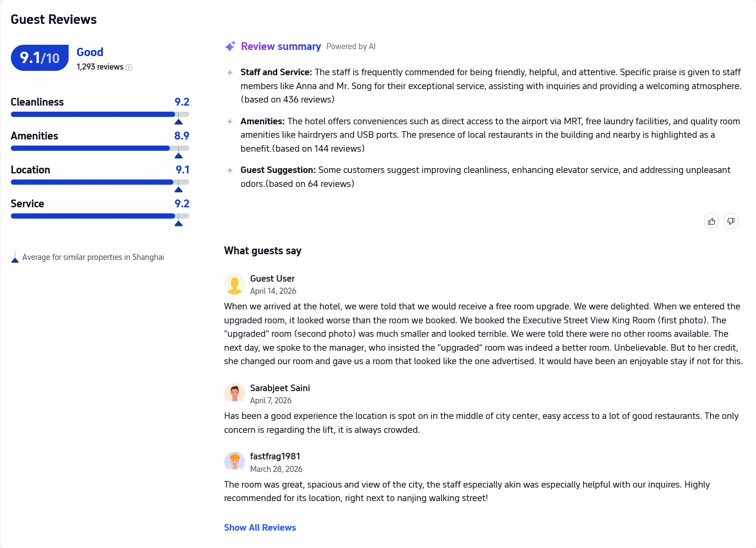Click Sarabjeet Saini's avatar icon
Screen dimensions: 756x548
coord(235,394)
